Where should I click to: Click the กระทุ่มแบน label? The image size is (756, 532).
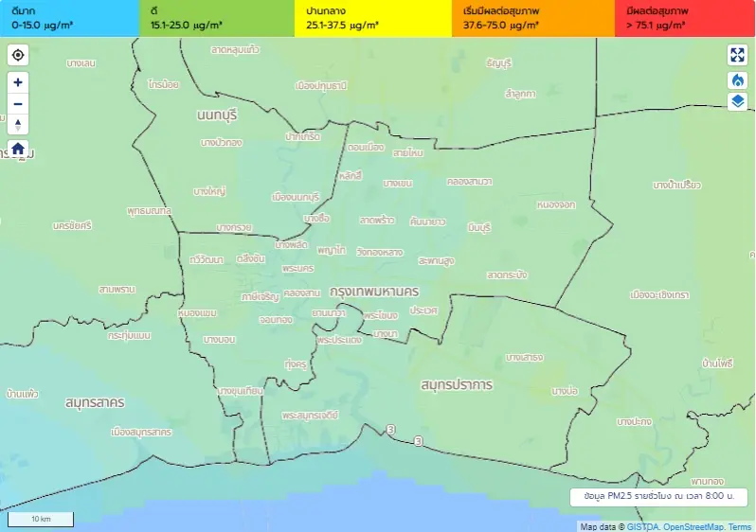[129, 335]
